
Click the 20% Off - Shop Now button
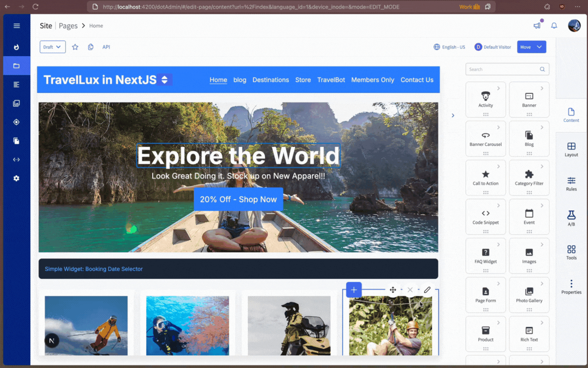pyautogui.click(x=238, y=200)
